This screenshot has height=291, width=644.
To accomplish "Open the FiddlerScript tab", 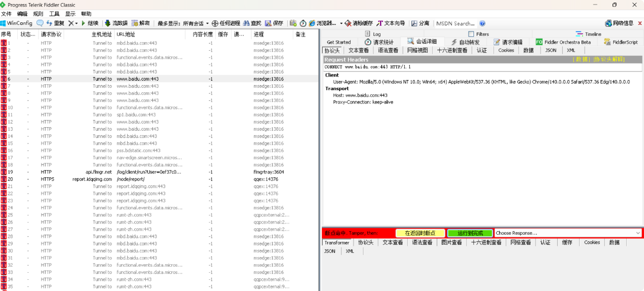I will click(x=621, y=42).
